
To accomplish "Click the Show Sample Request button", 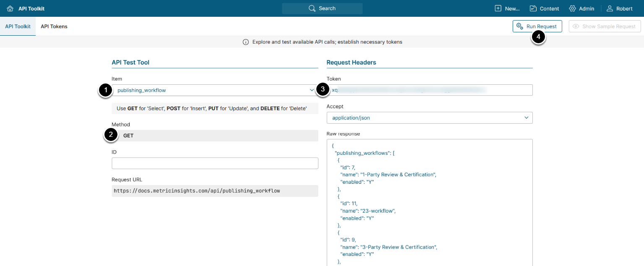I will 605,26.
